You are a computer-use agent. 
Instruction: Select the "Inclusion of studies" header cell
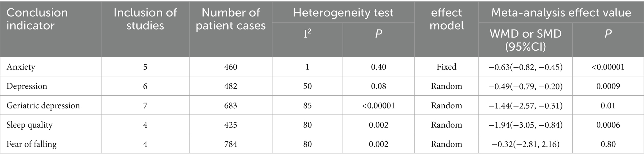point(145,19)
